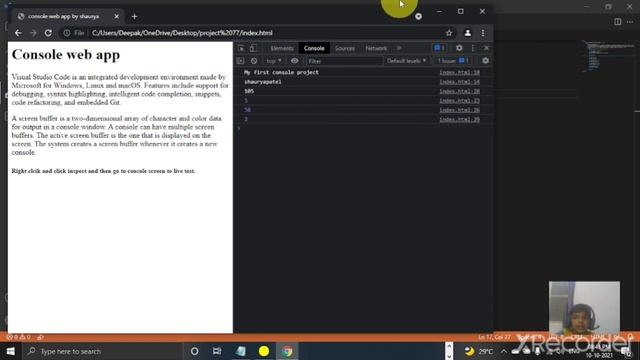Click the VS Code minimap preview

(609, 56)
